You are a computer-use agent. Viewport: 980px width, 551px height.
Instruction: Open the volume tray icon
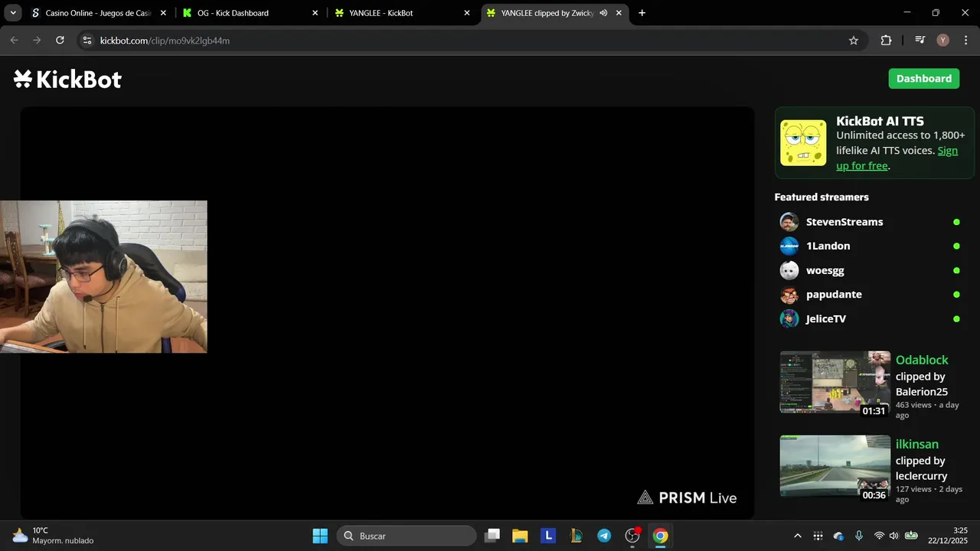click(893, 536)
